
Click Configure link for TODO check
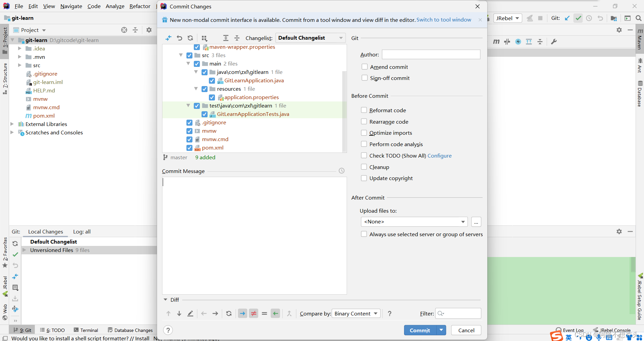(439, 156)
